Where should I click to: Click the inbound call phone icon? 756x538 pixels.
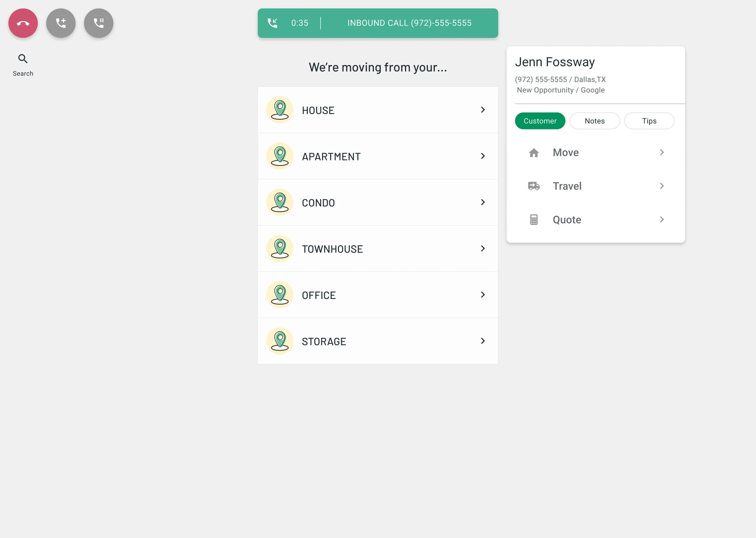(272, 23)
